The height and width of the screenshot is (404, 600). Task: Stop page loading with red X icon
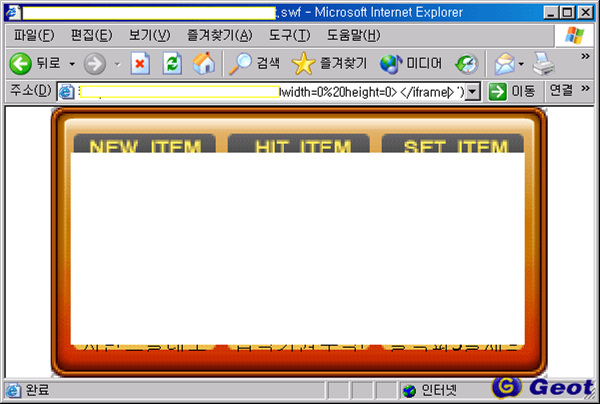tap(141, 64)
